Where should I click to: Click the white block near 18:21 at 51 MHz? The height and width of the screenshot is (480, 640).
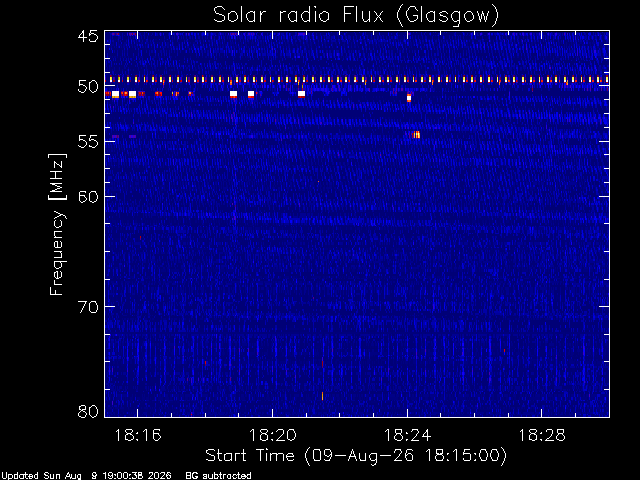[301, 94]
